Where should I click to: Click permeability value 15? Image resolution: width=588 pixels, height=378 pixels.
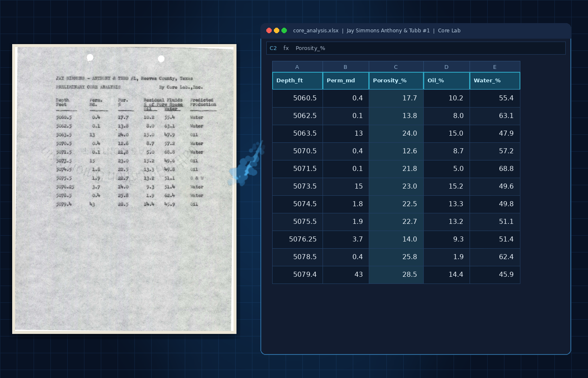[346, 186]
